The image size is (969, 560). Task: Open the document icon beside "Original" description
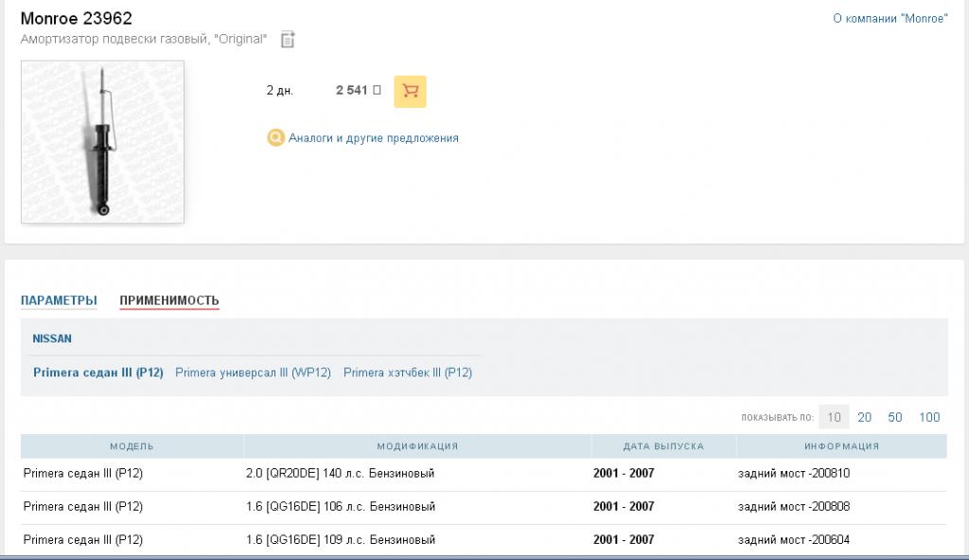tap(288, 39)
